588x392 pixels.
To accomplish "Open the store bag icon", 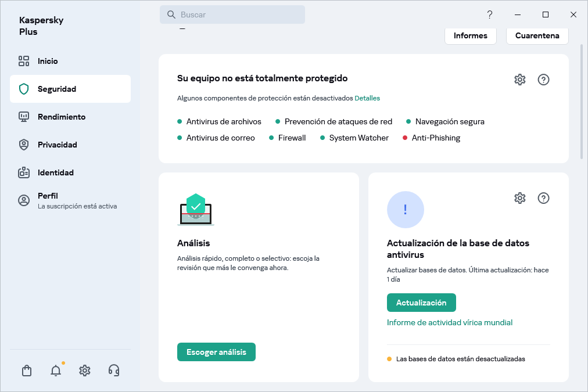I will 26,370.
